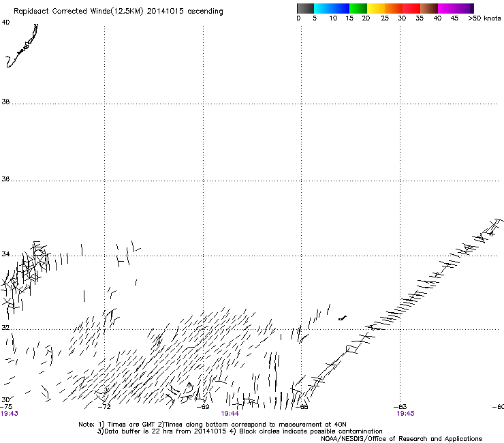
Task: Select the red 30-35 knots color segment
Action: (411, 8)
